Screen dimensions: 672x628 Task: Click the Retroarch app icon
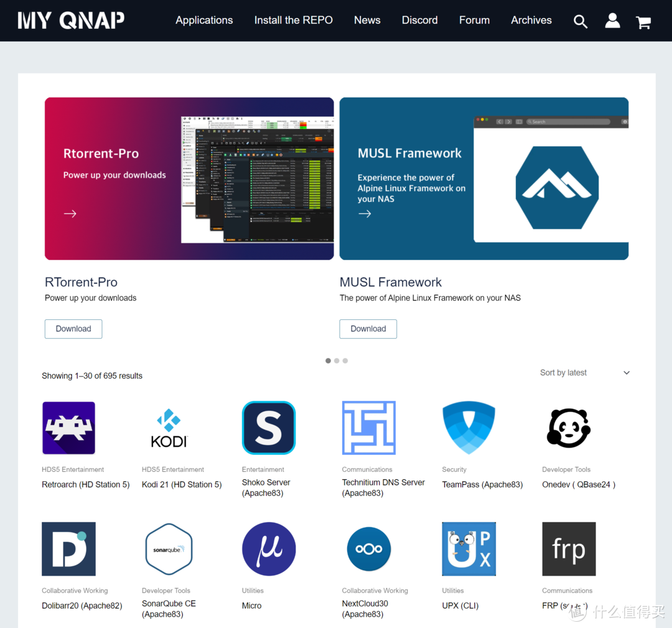point(68,428)
